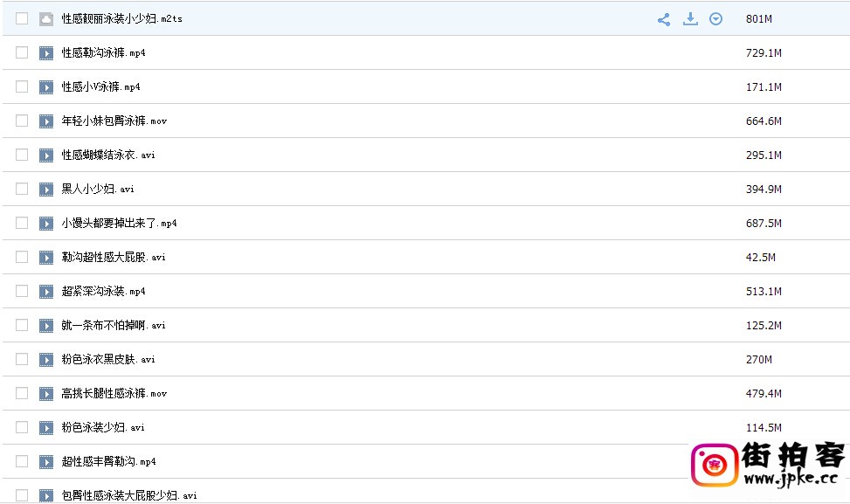Click the file name 就一条布不怕掉啊.avi
Viewport: 850px width, 504px height.
[x=113, y=326]
